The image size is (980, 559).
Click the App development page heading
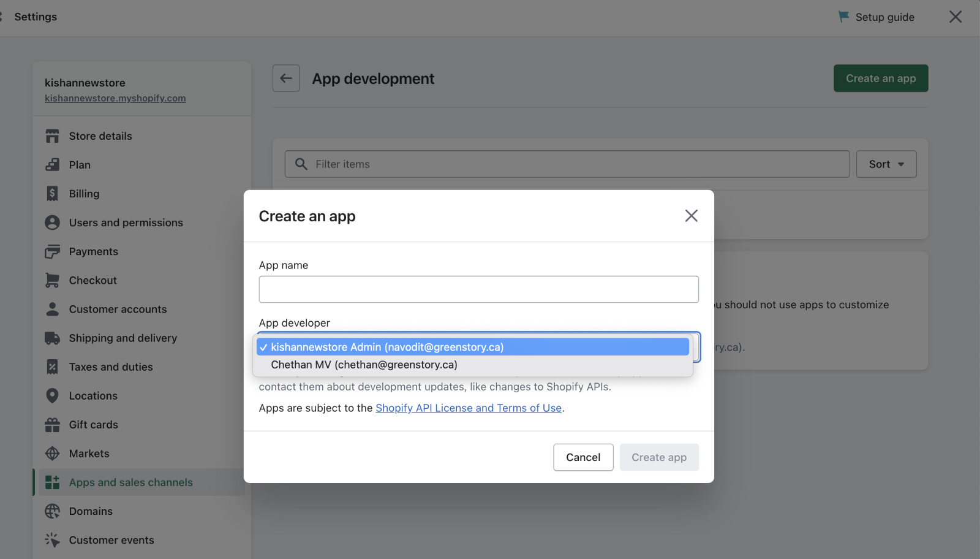click(373, 78)
